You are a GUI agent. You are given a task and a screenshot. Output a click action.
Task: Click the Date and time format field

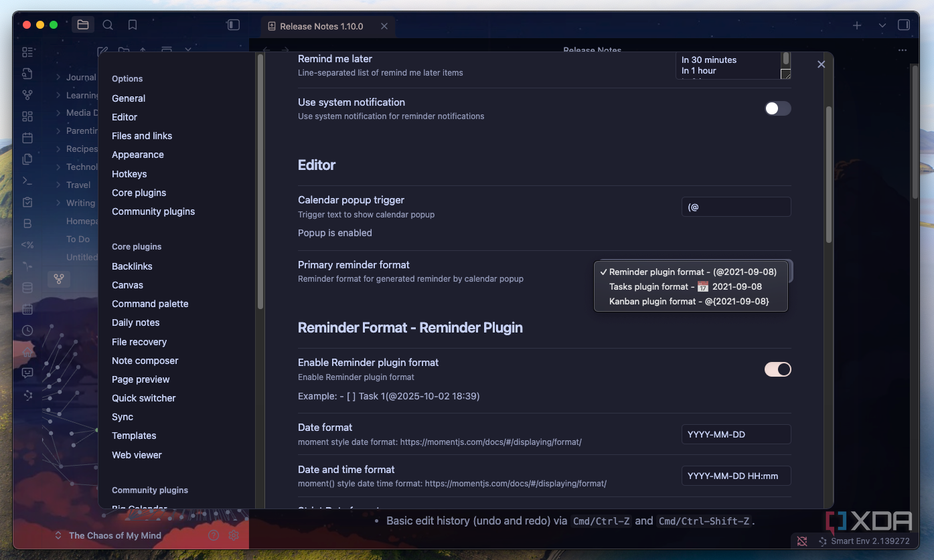[736, 476]
